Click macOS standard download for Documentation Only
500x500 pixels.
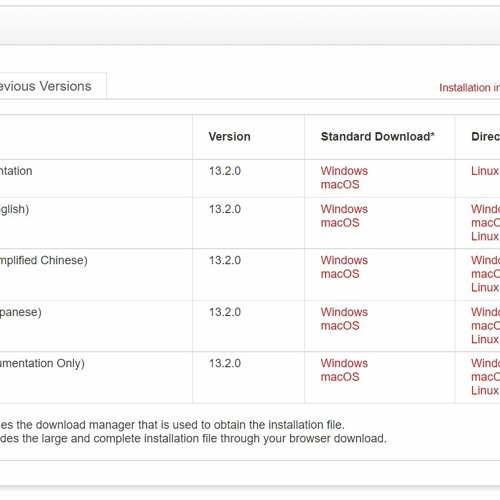point(340,377)
